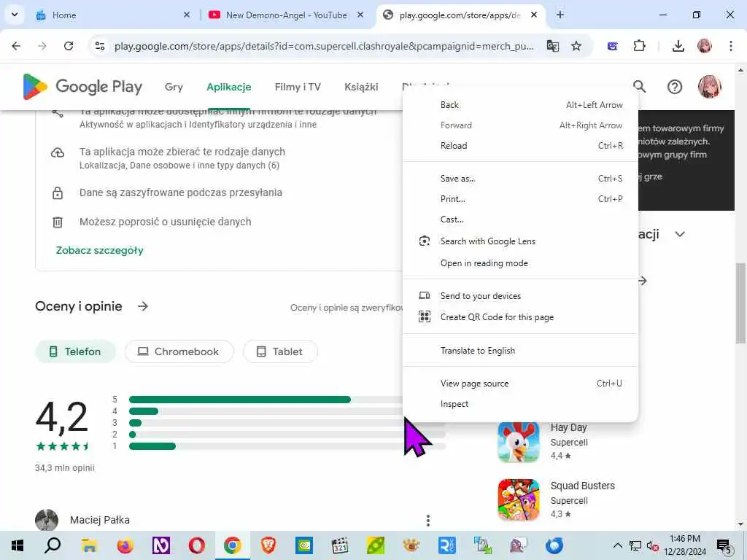
Task: Open Google Play help icon
Action: [675, 87]
